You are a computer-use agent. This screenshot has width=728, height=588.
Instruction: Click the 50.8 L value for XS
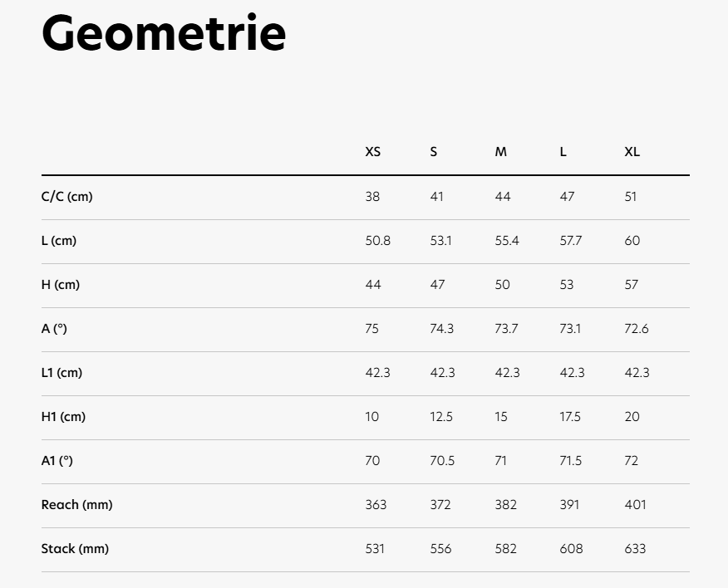pyautogui.click(x=378, y=241)
